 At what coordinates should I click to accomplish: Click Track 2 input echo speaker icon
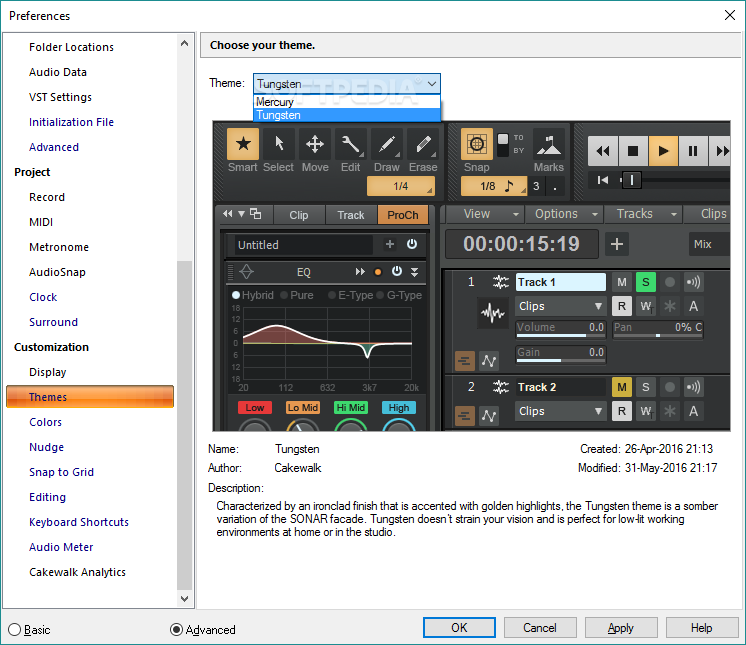coord(693,387)
